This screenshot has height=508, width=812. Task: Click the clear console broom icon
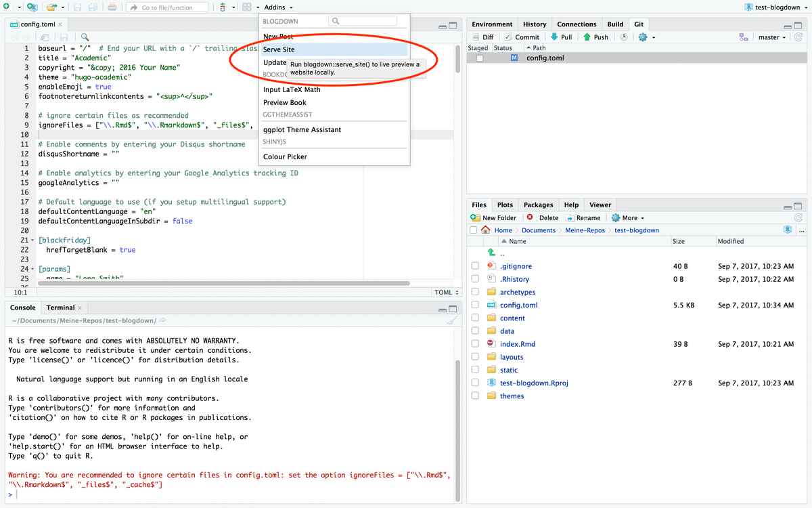[x=451, y=321]
